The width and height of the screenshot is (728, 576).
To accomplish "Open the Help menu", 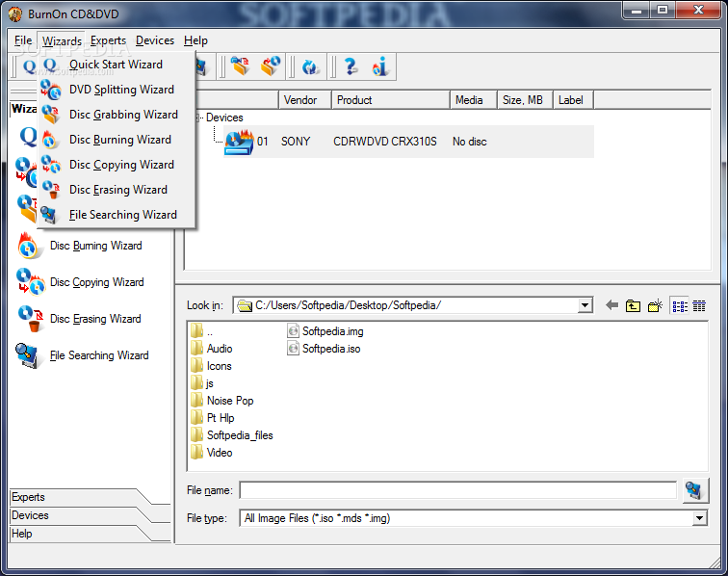I will point(195,40).
